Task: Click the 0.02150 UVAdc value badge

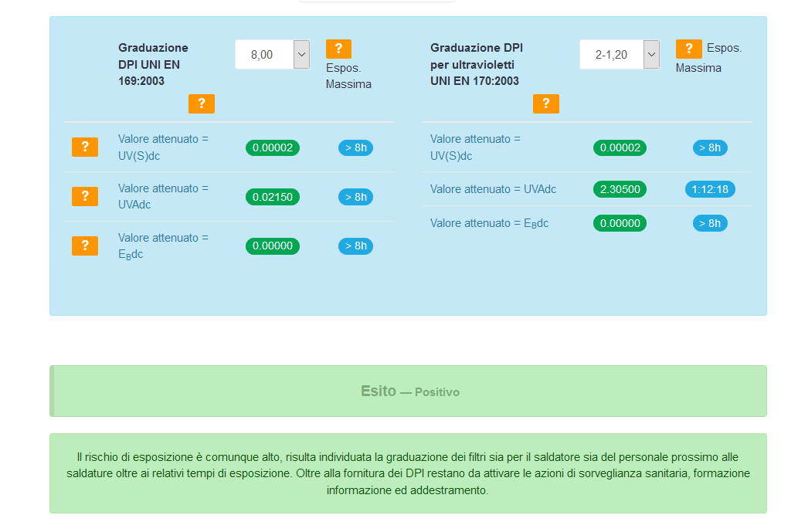Action: coord(273,197)
